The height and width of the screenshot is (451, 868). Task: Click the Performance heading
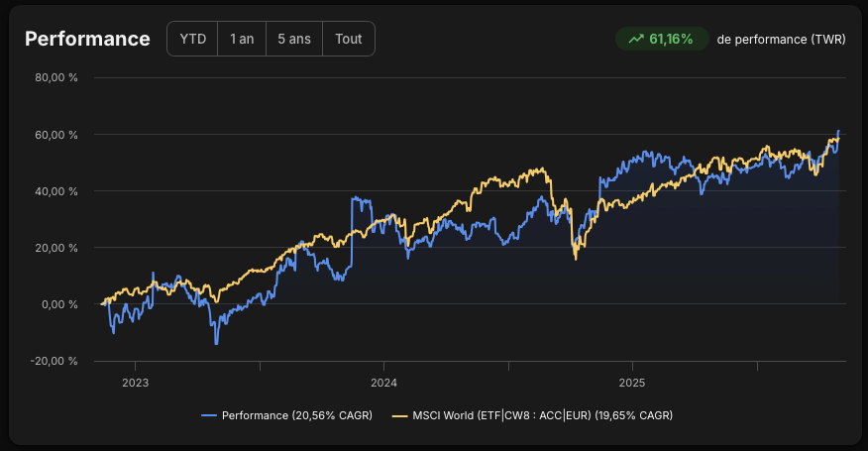pyautogui.click(x=87, y=39)
